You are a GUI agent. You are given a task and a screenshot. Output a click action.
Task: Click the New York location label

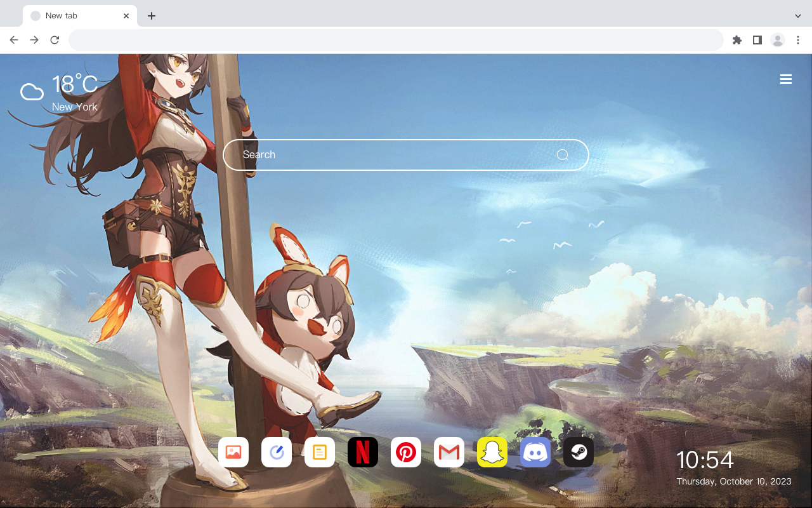tap(75, 107)
